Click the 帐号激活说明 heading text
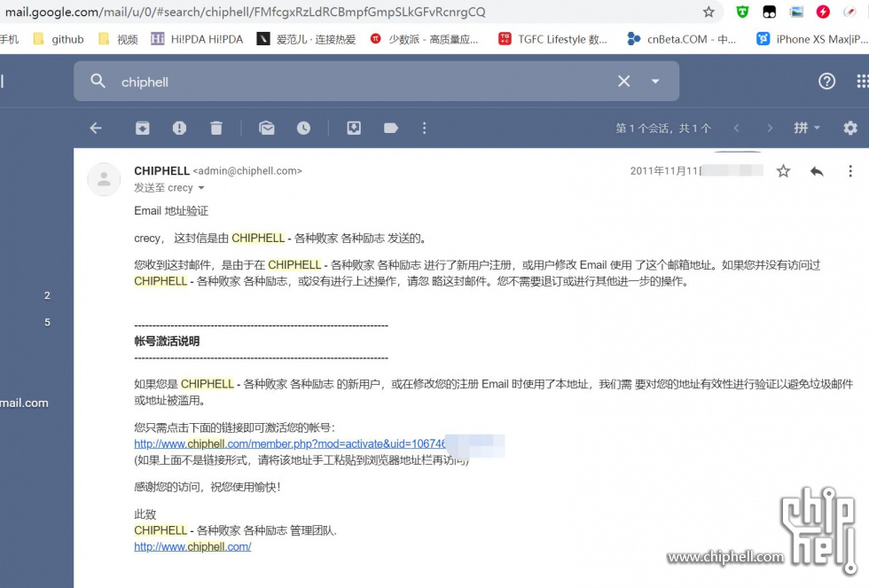Image resolution: width=869 pixels, height=588 pixels. (x=167, y=341)
